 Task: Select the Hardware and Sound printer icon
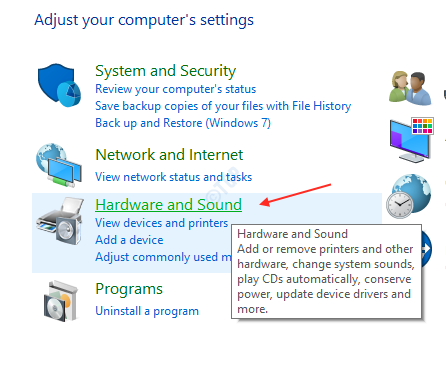pyautogui.click(x=60, y=221)
